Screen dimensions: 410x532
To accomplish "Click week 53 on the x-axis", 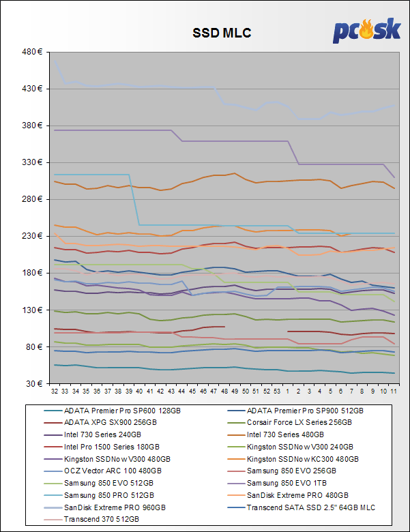I will point(277,391).
